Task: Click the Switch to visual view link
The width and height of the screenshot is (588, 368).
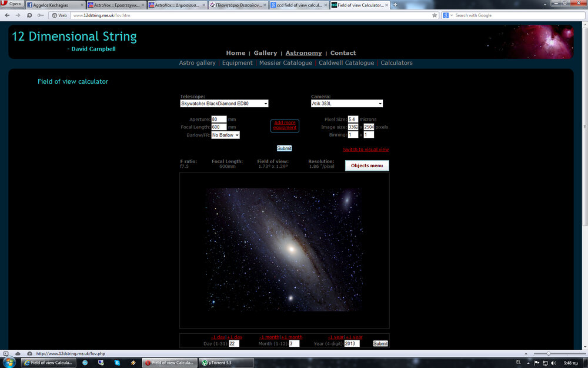Action: (x=366, y=150)
